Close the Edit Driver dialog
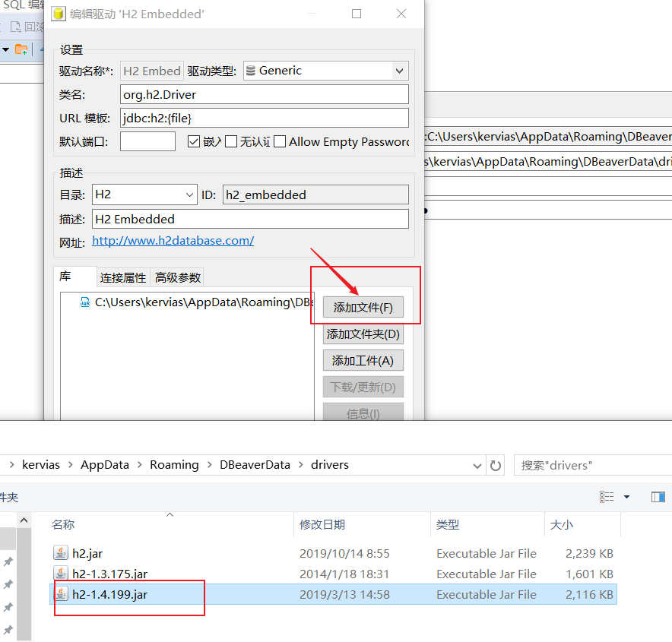The image size is (672, 642). pyautogui.click(x=401, y=14)
